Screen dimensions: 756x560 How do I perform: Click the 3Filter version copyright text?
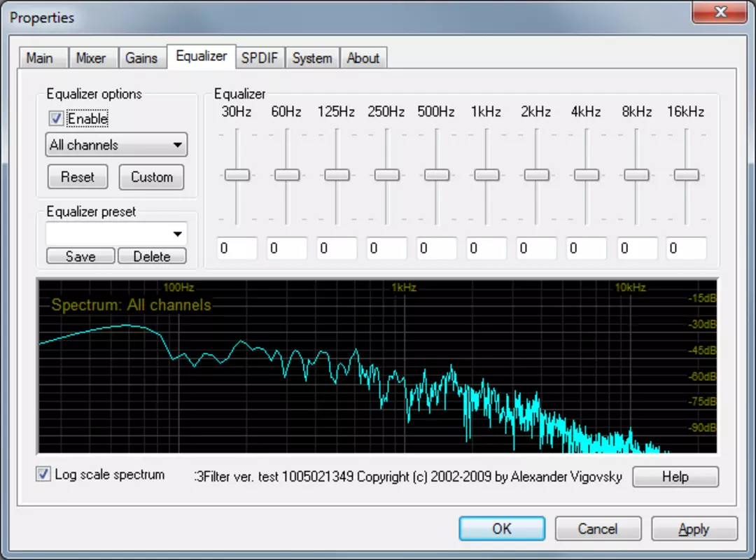(408, 477)
